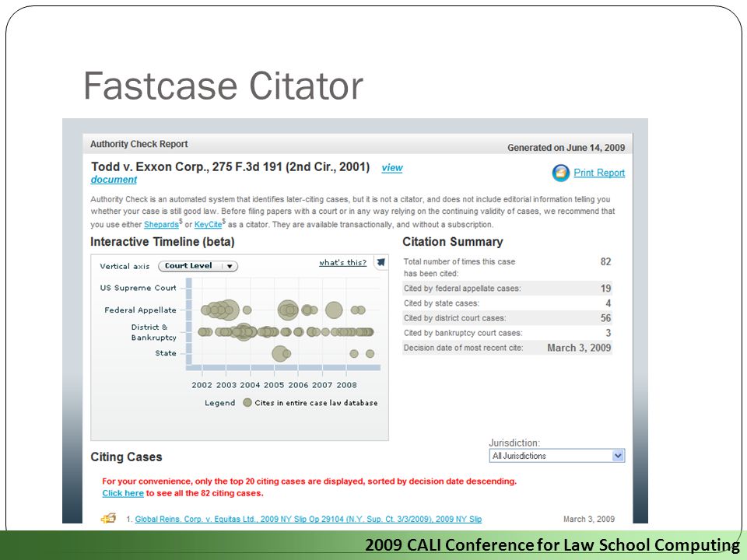The height and width of the screenshot is (560, 747).
Task: Click the total citations count 82
Action: [x=605, y=261]
